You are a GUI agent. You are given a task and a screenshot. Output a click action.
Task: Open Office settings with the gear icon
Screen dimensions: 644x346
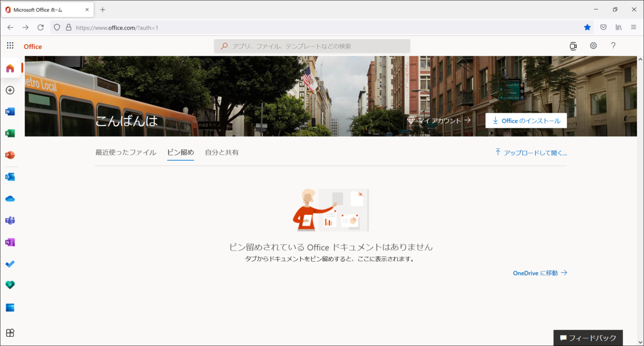click(x=593, y=46)
